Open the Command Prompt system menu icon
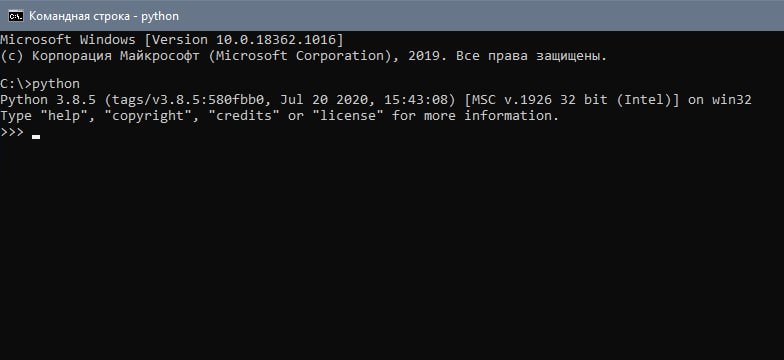 point(16,16)
